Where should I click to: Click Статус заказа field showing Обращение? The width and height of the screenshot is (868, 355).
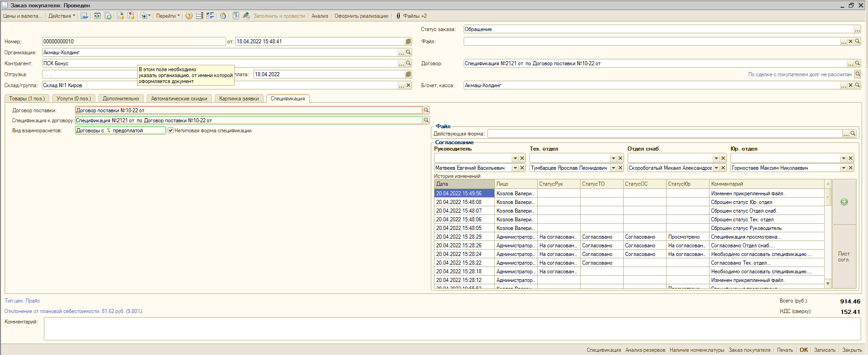coord(659,29)
